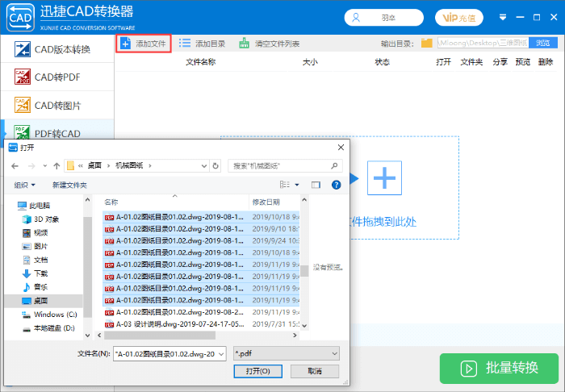The height and width of the screenshot is (392, 565).
Task: Click the up one level arrow
Action: click(56, 166)
